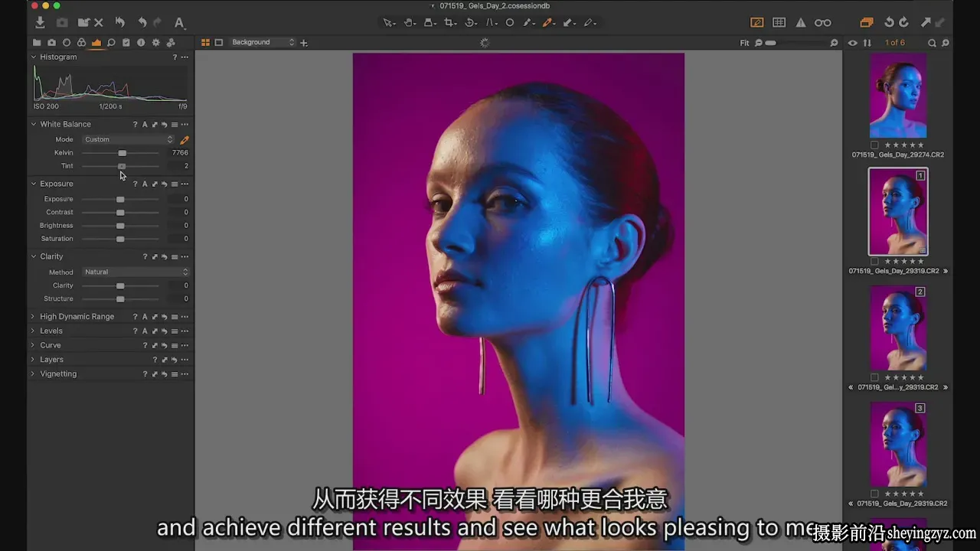Open the Output gear tool tab
Viewport: 980px width, 551px height.
(156, 43)
